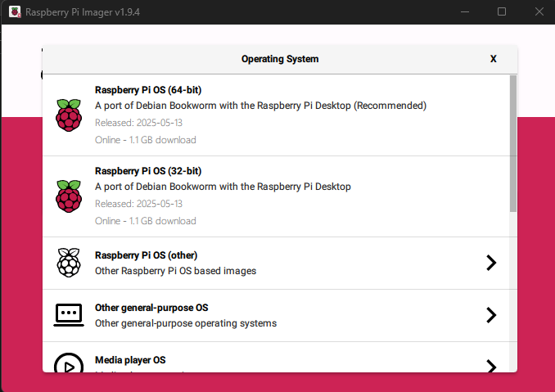The width and height of the screenshot is (555, 392).
Task: Select Raspberry Pi OS (32-bit) title
Action: 148,171
